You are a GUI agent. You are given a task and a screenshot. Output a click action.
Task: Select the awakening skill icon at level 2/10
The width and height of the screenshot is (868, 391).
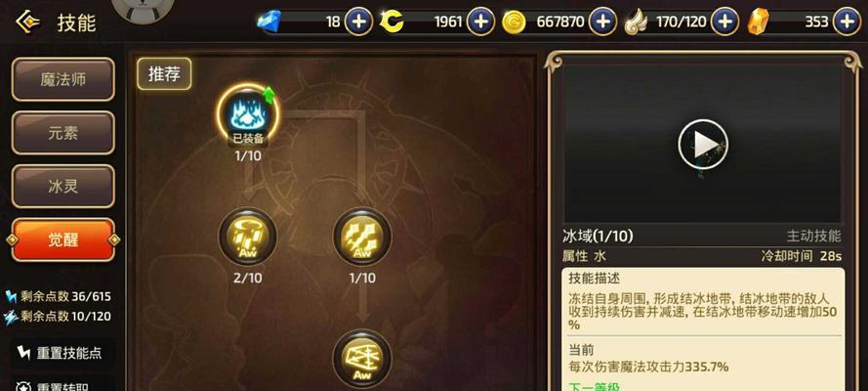tap(247, 237)
